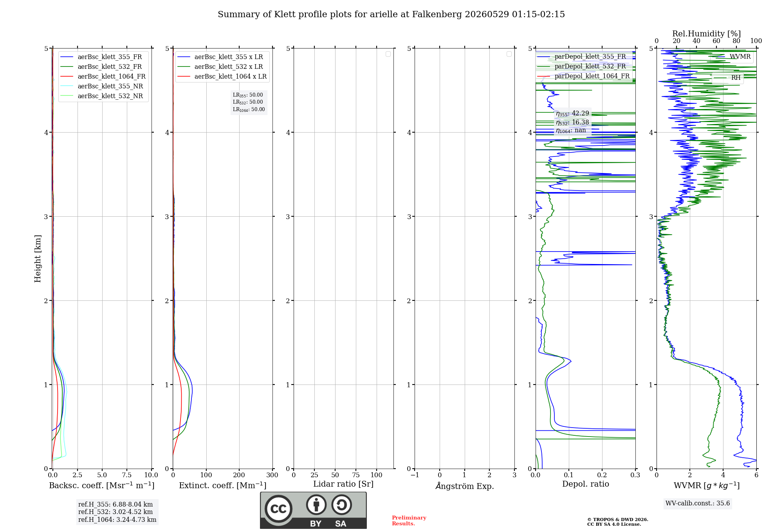Image resolution: width=783 pixels, height=532 pixels.
Task: Click the LR355: 50.00 annotation
Action: click(x=248, y=95)
